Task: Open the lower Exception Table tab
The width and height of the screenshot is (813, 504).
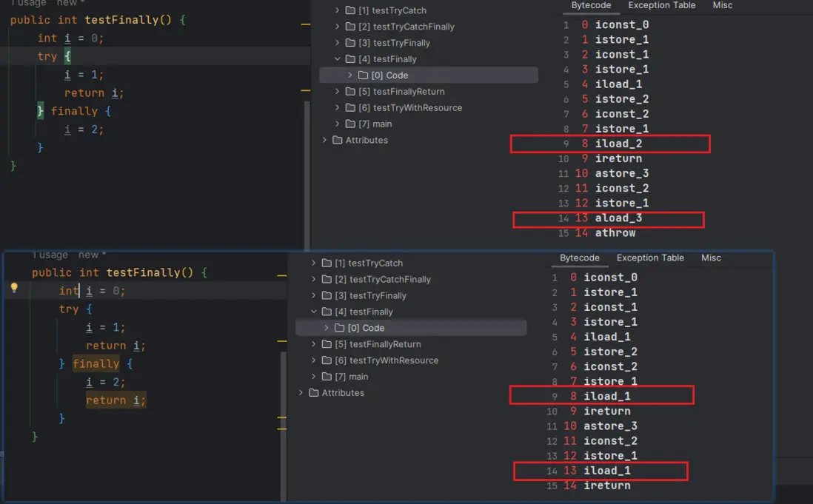Action: [650, 258]
